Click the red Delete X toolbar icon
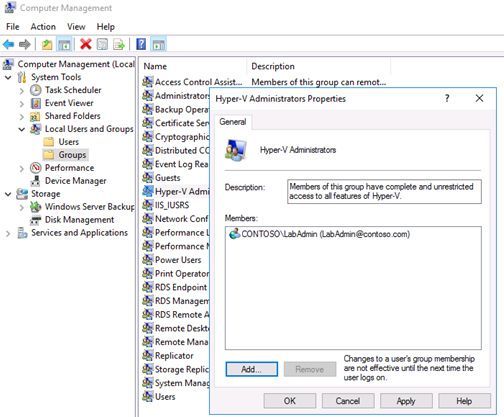This screenshot has width=504, height=417. [x=86, y=44]
